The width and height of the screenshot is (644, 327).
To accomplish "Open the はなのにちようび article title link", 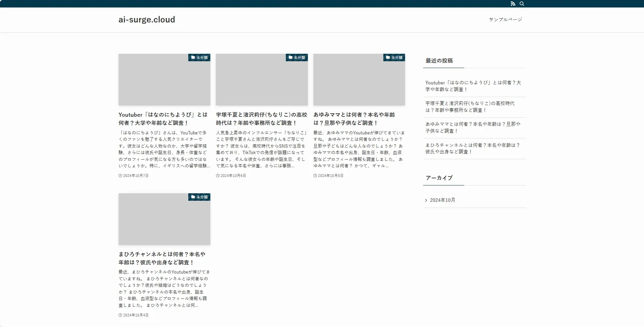I will pos(162,119).
